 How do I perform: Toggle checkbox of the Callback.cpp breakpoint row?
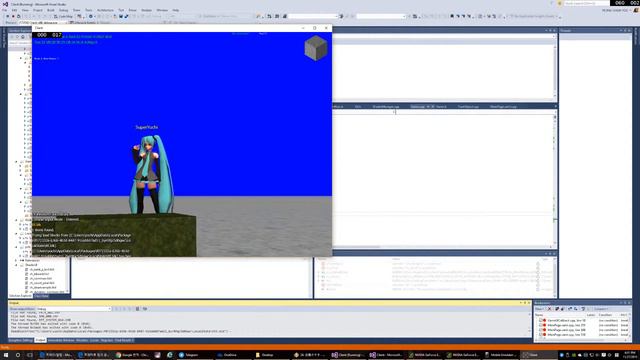click(x=540, y=320)
